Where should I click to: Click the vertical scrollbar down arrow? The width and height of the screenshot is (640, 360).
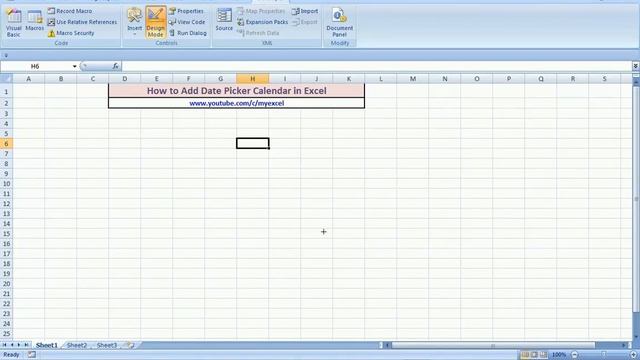coord(636,337)
